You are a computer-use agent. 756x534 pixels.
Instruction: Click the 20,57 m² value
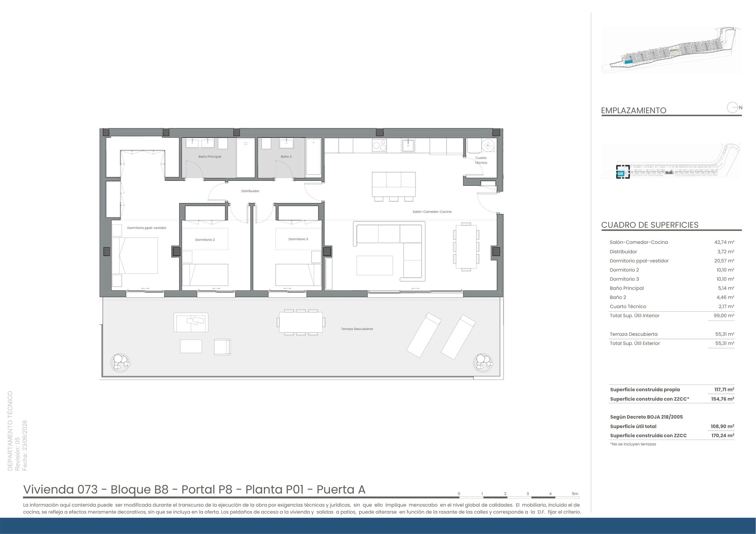click(x=724, y=261)
